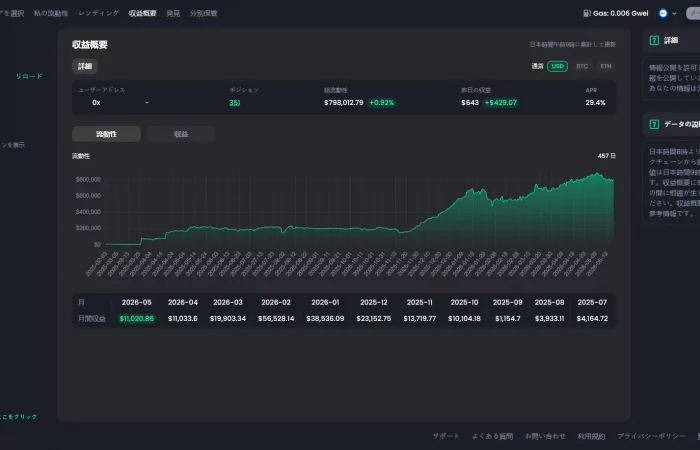The image size is (700, 450).
Task: Click the $11,033.6 monthly earnings cell
Action: pyautogui.click(x=183, y=318)
